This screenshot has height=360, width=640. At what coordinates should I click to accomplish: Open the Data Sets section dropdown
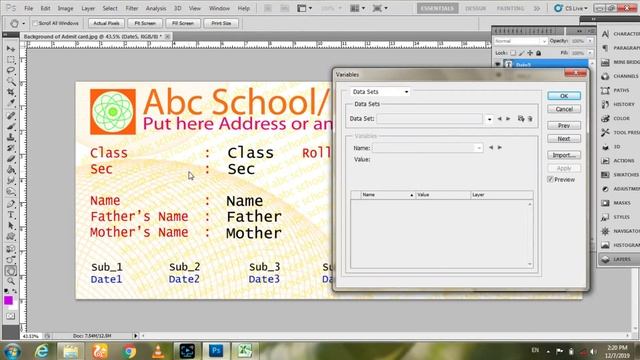[x=380, y=92]
